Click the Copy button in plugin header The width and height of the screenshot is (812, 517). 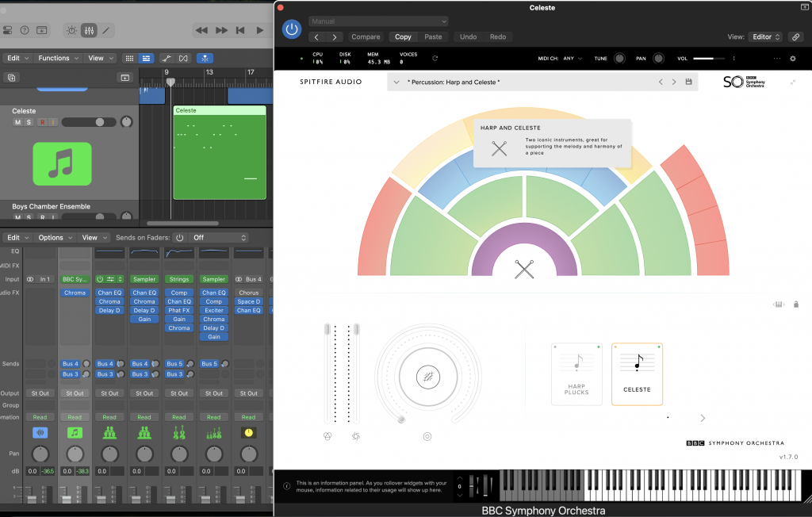pos(403,36)
